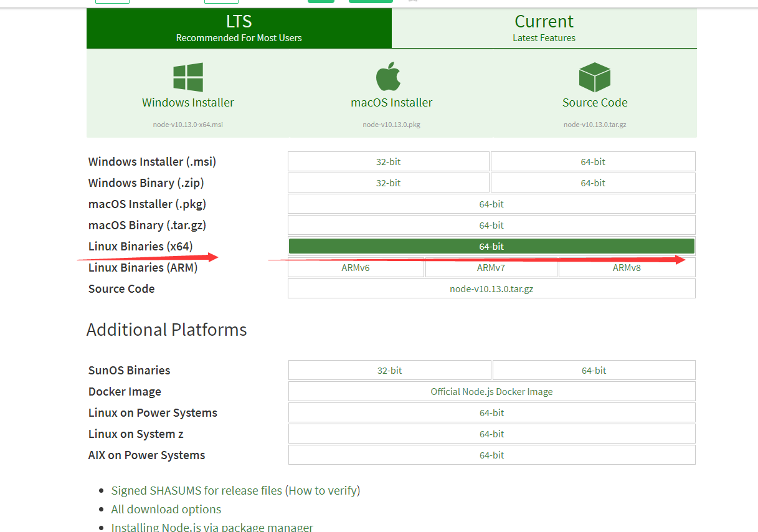The width and height of the screenshot is (758, 532).
Task: Download macOS Binary (.tar.gz) 64-bit
Action: click(491, 225)
